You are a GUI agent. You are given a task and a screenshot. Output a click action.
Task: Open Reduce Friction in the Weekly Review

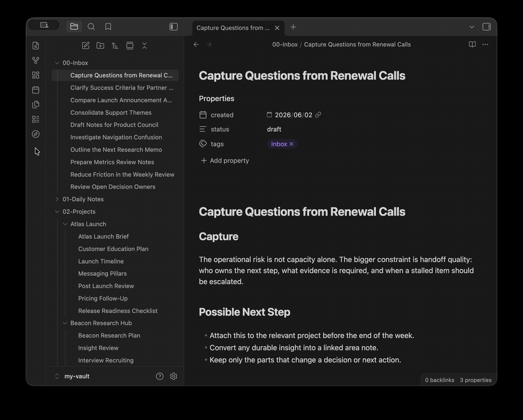(x=122, y=174)
